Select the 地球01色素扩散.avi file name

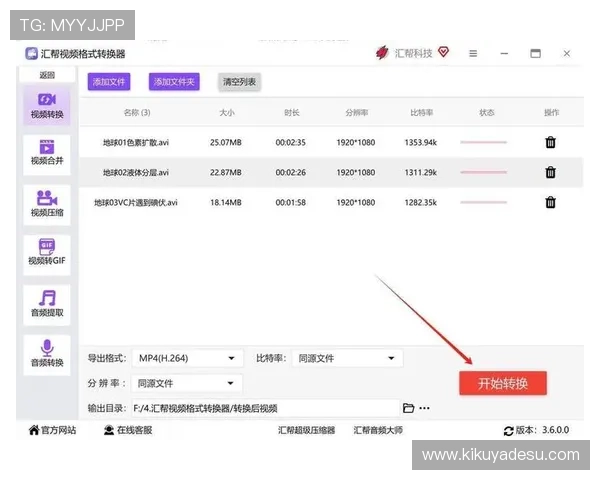136,143
